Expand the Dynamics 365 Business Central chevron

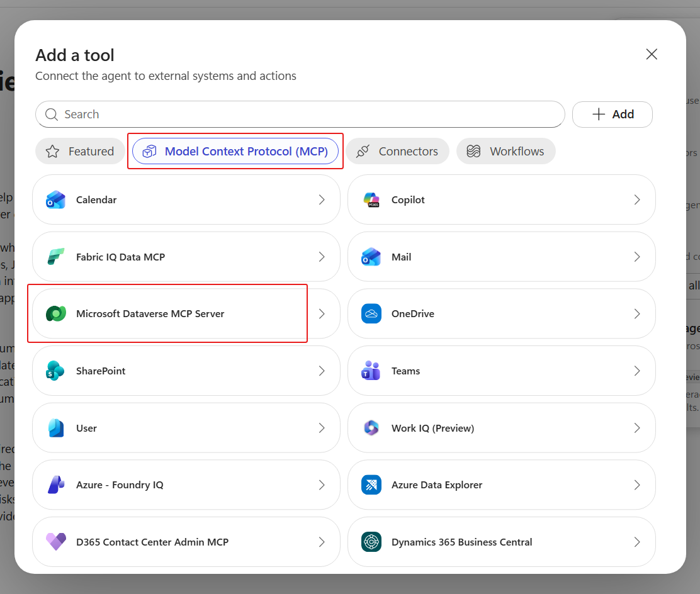pyautogui.click(x=637, y=542)
